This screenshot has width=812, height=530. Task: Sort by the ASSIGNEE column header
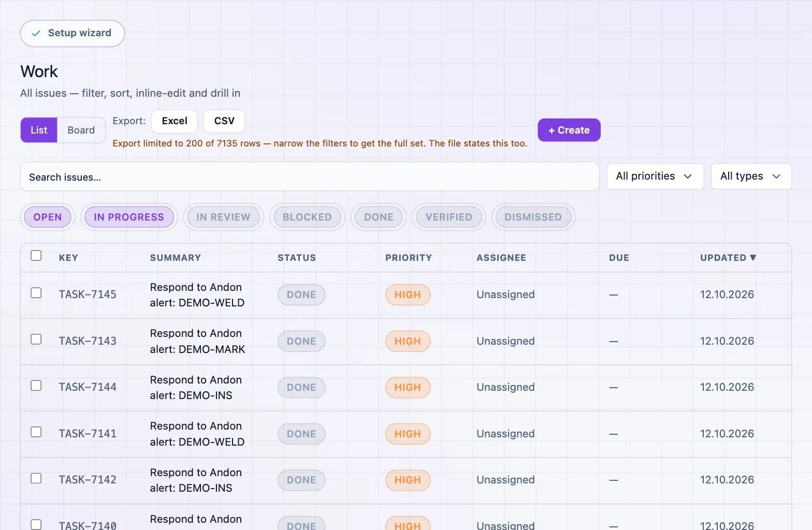(x=501, y=258)
